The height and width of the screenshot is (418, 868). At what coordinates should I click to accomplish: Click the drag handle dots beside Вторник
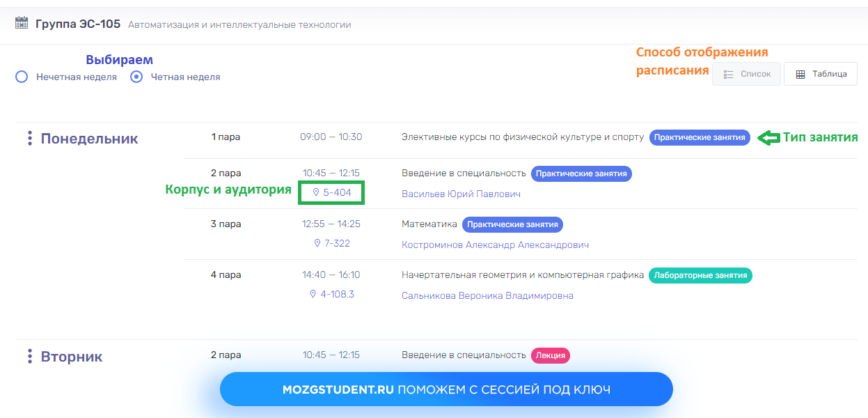tap(29, 355)
